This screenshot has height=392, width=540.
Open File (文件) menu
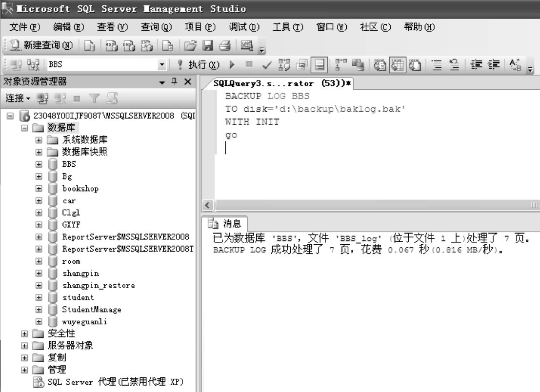[24, 27]
